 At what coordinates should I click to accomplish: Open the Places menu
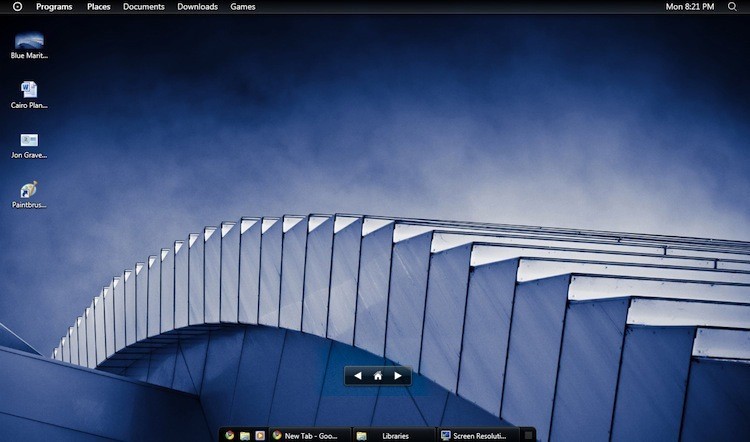99,7
